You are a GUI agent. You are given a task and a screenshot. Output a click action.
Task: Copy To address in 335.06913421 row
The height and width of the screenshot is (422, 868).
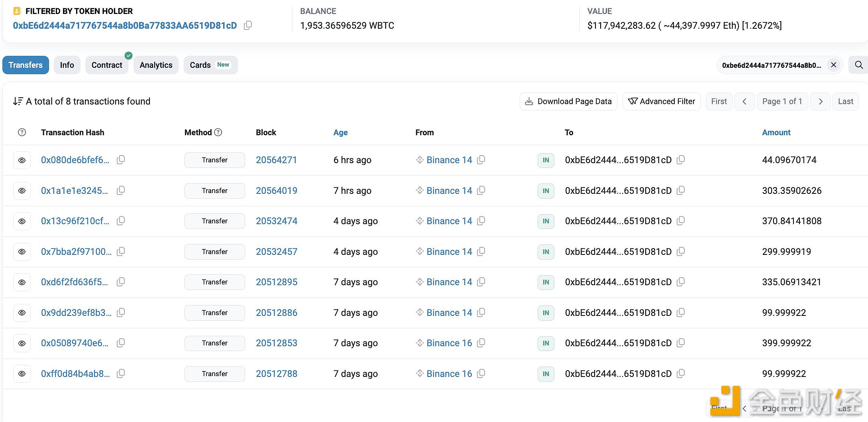[681, 282]
